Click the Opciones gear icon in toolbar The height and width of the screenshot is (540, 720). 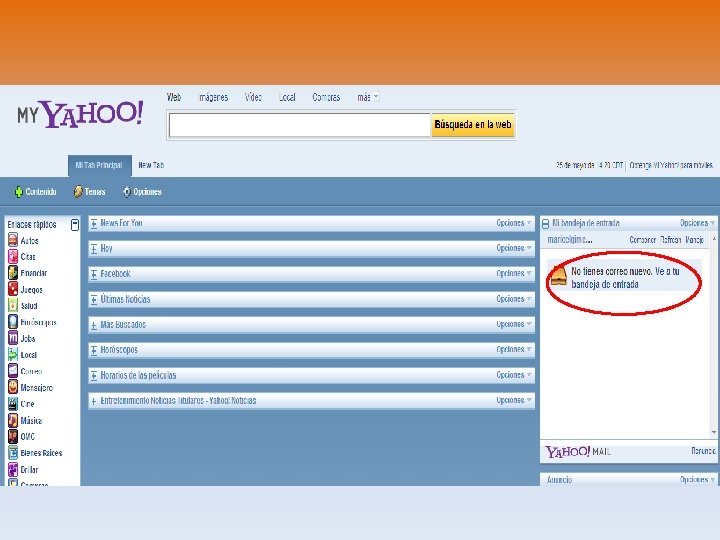(127, 191)
